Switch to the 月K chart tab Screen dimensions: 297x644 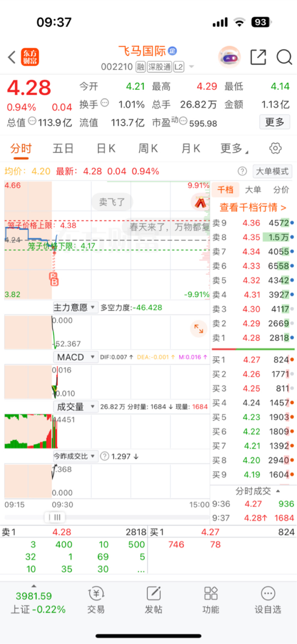[191, 149]
